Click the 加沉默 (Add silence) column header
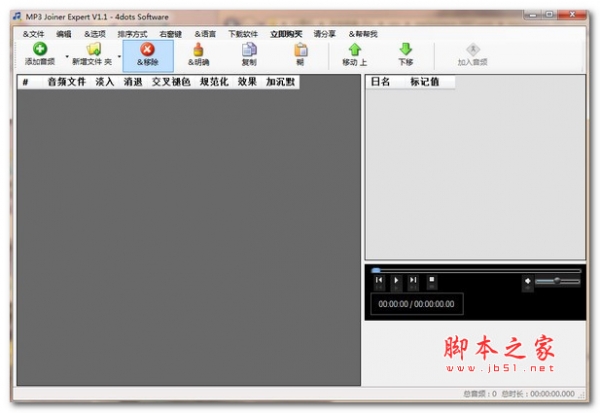Screen dimensions: 600x413 click(x=280, y=82)
